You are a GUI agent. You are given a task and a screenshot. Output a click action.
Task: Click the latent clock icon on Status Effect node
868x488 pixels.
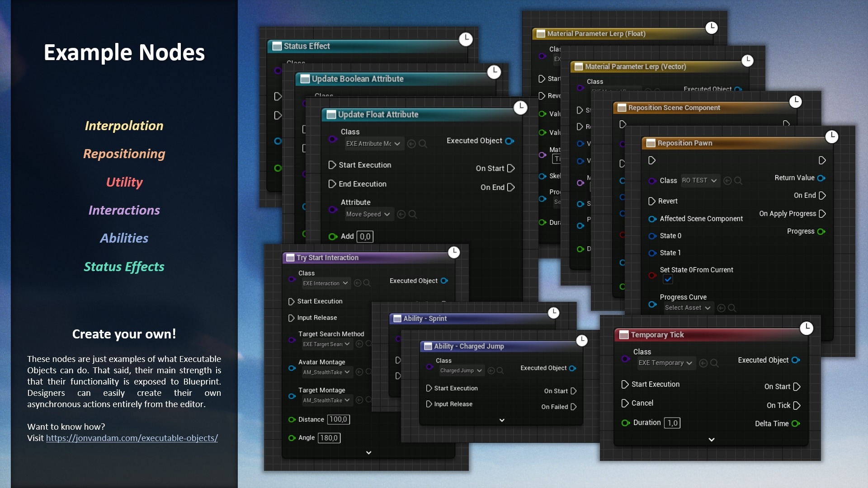pyautogui.click(x=466, y=40)
